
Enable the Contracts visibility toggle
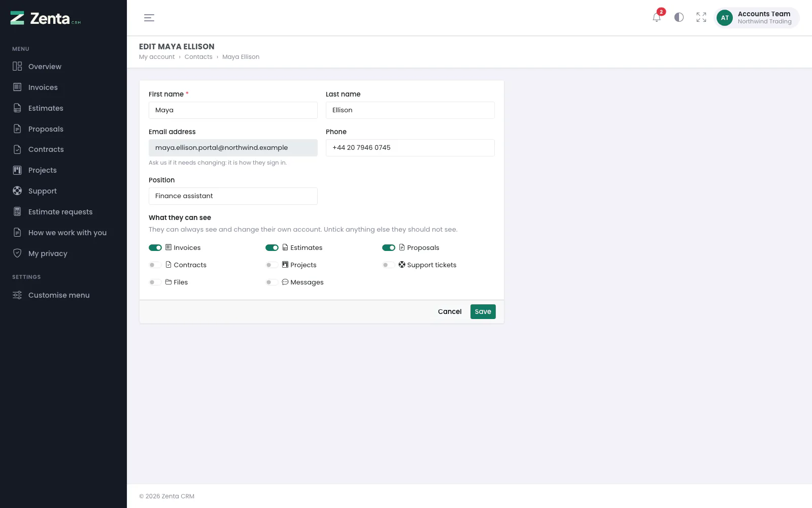point(155,265)
